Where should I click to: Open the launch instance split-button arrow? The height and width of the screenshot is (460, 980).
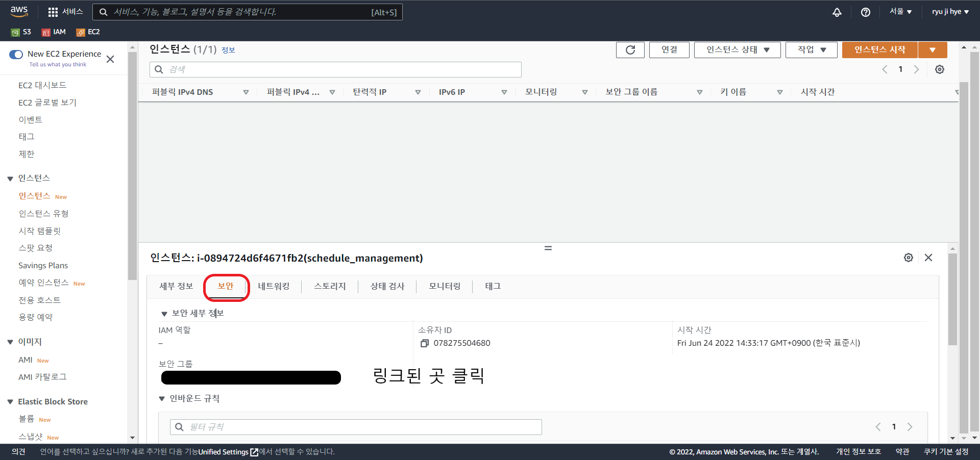pyautogui.click(x=933, y=50)
